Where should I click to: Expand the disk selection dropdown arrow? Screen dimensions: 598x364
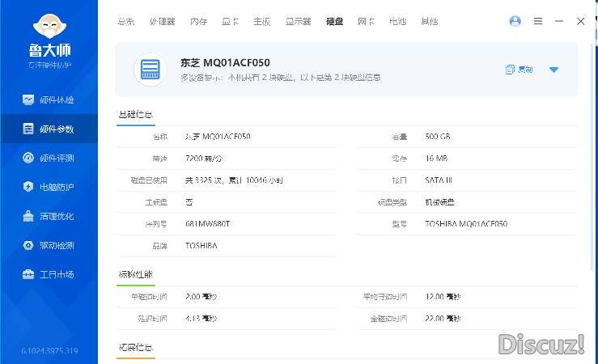[553, 70]
